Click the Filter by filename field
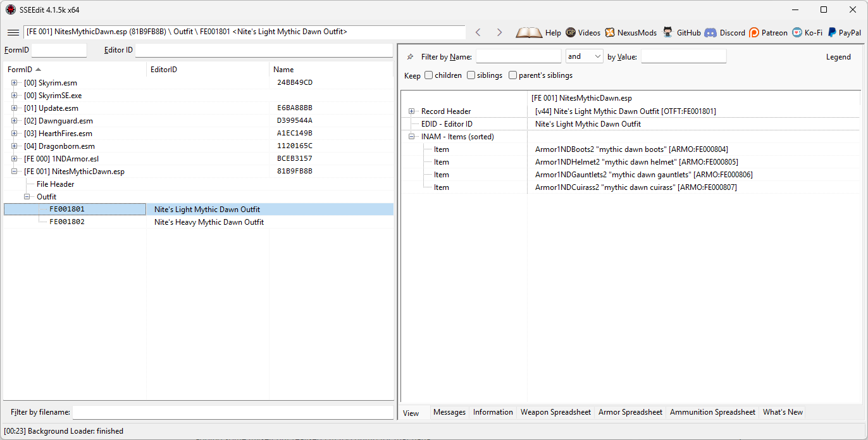This screenshot has height=440, width=868. 233,412
